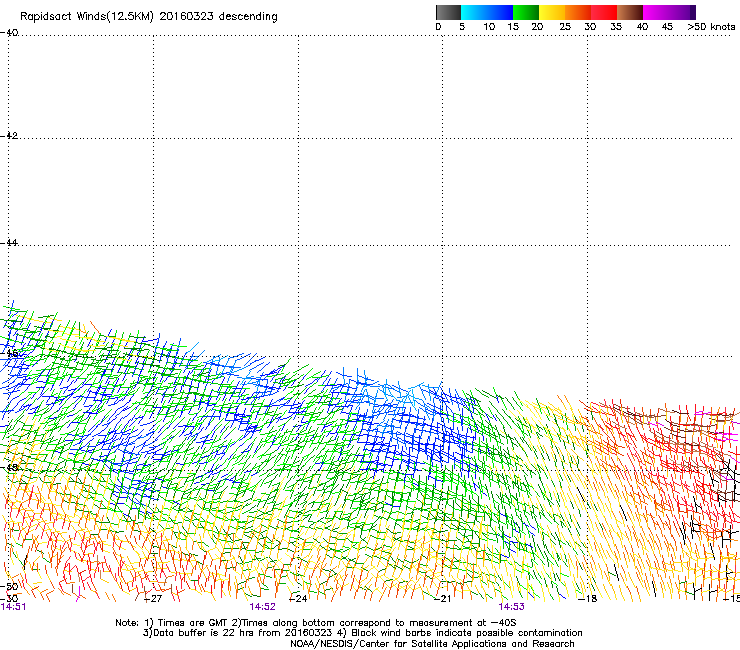Click the -21 longitude axis label
The image size is (740, 650).
point(442,599)
